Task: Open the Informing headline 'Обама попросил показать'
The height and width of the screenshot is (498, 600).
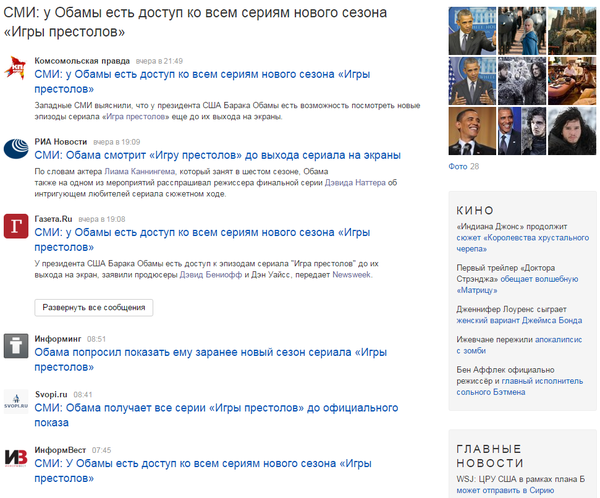Action: click(x=210, y=352)
